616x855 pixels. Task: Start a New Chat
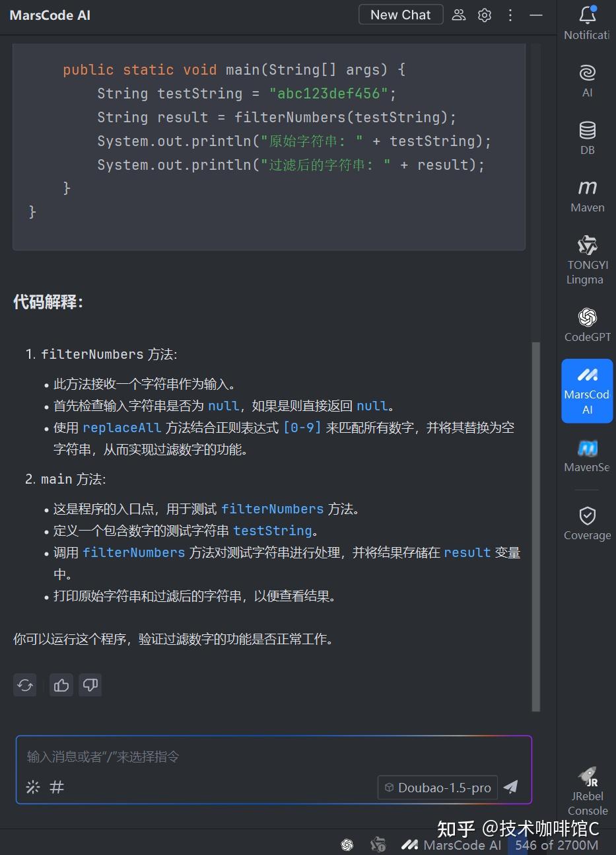pos(401,15)
